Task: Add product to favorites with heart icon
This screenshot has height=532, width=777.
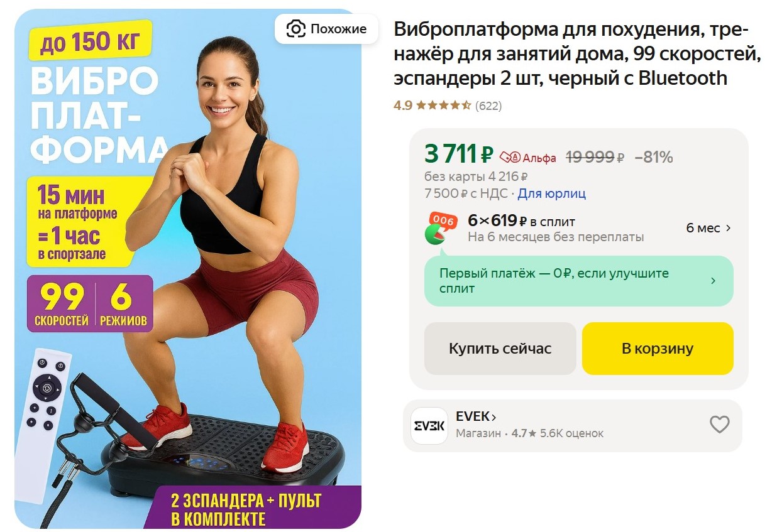Action: click(x=719, y=425)
